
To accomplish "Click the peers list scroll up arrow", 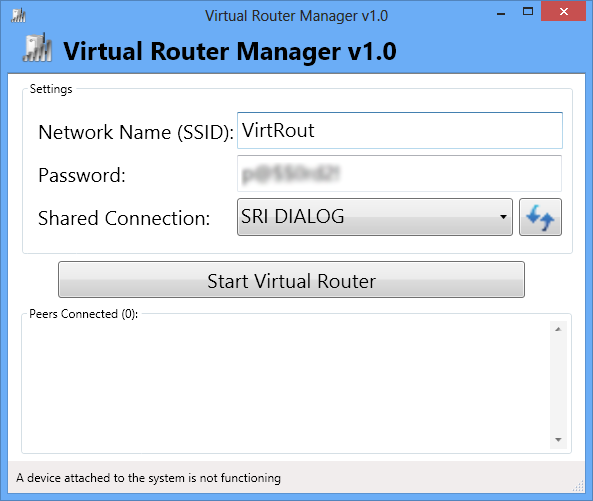I will [558, 329].
